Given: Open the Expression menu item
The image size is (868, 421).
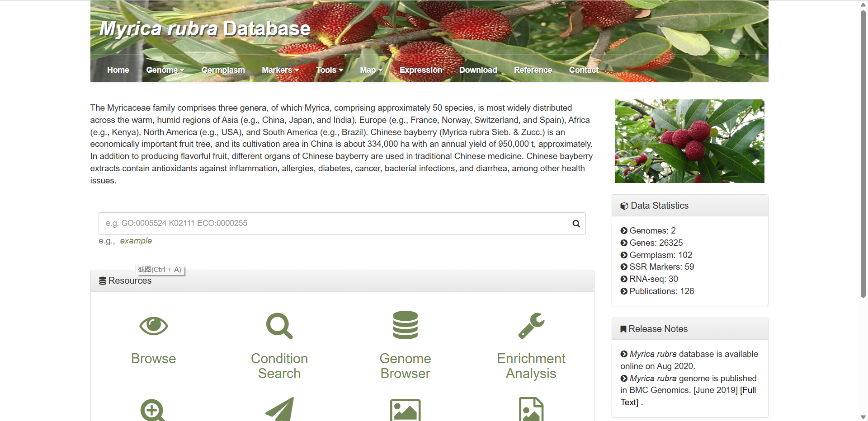Looking at the screenshot, I should (421, 70).
